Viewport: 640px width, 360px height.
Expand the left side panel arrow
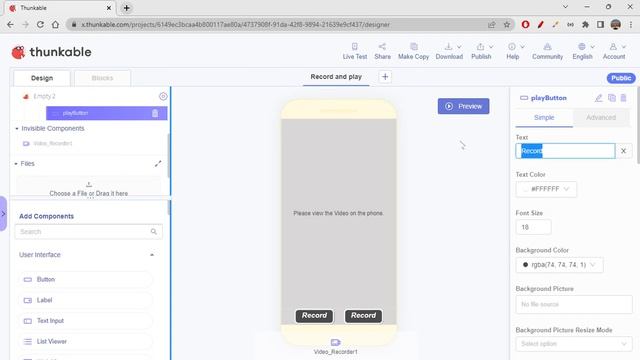[x=3, y=213]
